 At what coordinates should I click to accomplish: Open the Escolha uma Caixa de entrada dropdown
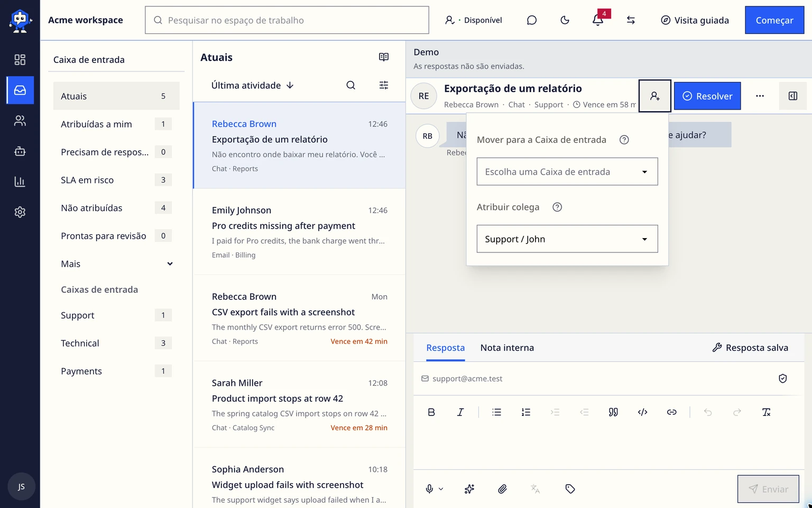point(567,171)
